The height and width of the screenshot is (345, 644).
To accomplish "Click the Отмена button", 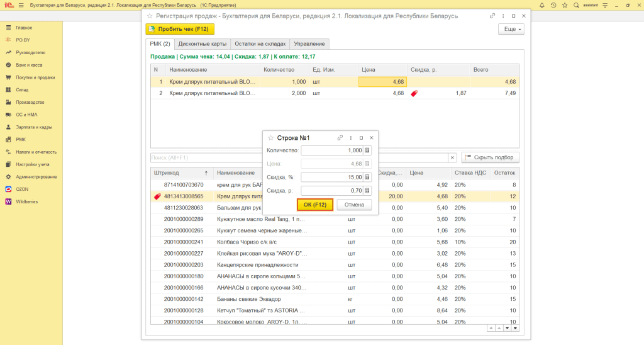I will tap(354, 205).
